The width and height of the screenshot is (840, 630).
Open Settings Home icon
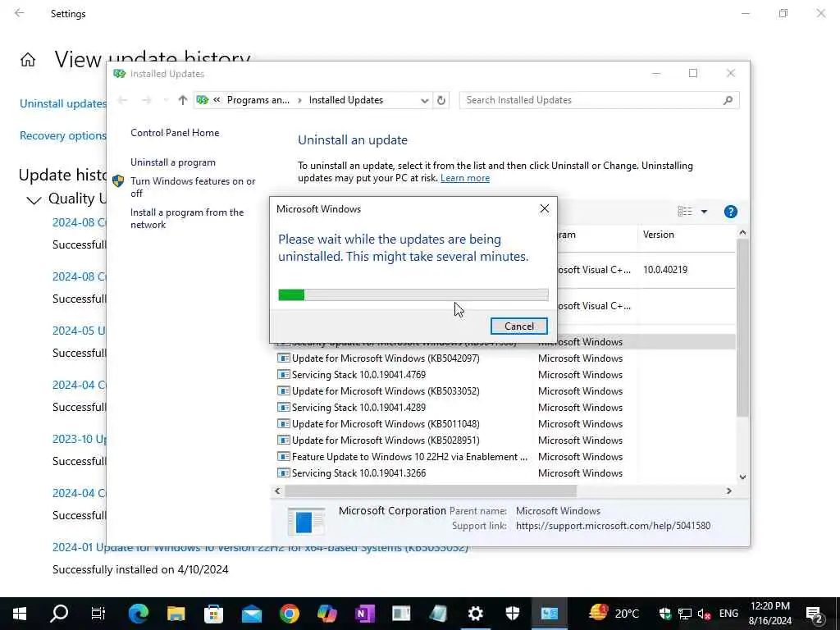tap(28, 59)
